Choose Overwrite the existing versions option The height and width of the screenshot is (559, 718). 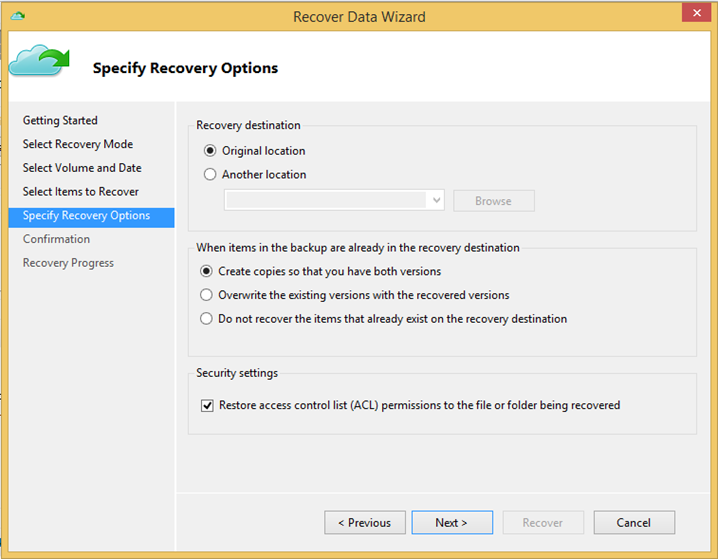click(x=206, y=295)
